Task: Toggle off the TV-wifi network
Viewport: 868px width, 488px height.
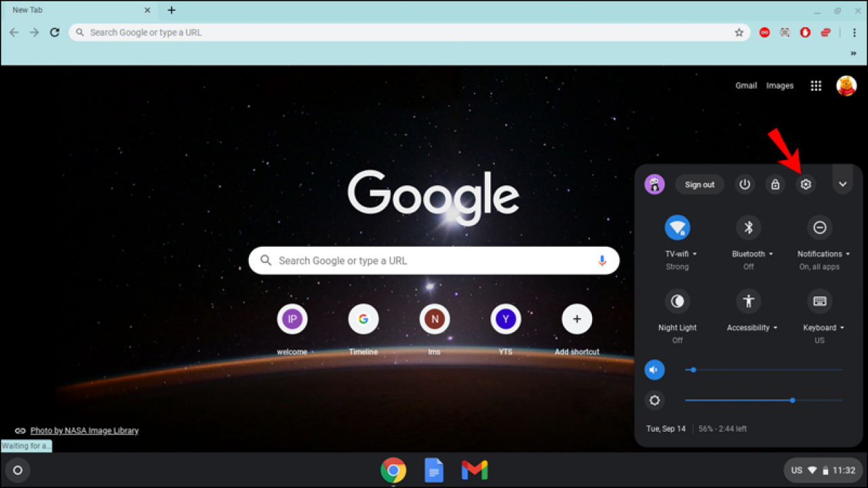Action: (677, 227)
